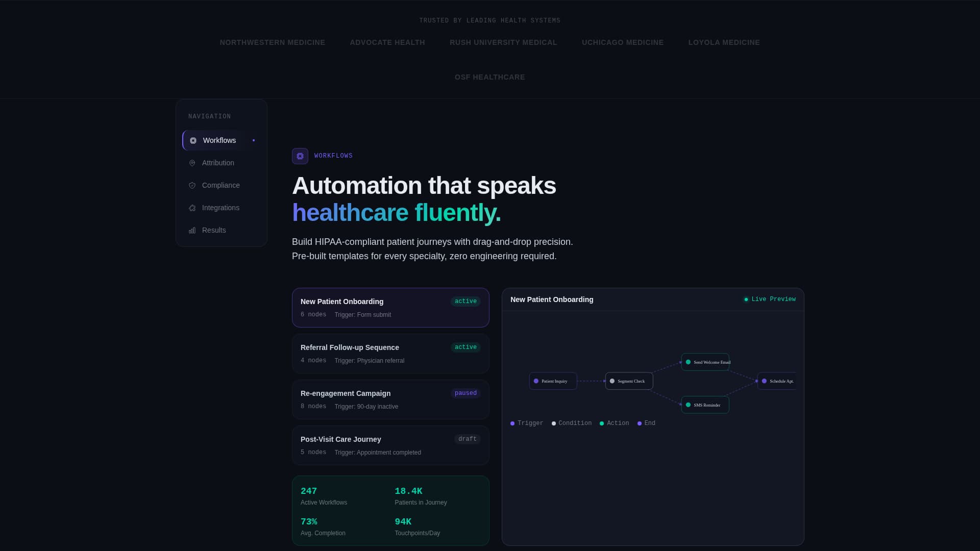Click the Trigger node dot on Patient Inquiry
Screen dimensions: 980x551
[x=536, y=381]
